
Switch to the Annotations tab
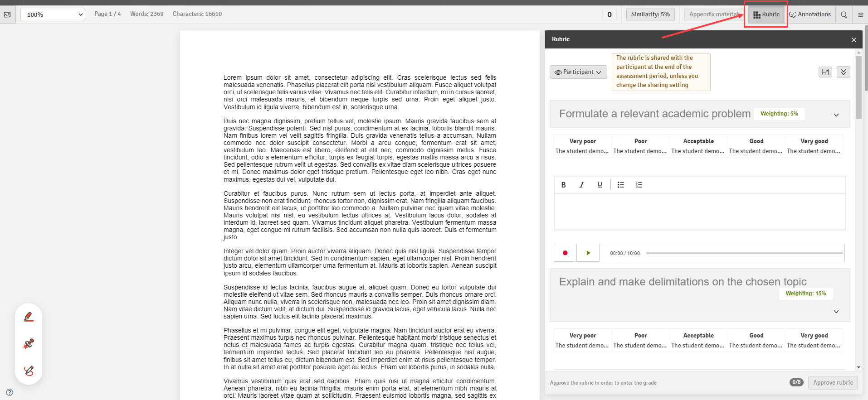click(x=810, y=14)
